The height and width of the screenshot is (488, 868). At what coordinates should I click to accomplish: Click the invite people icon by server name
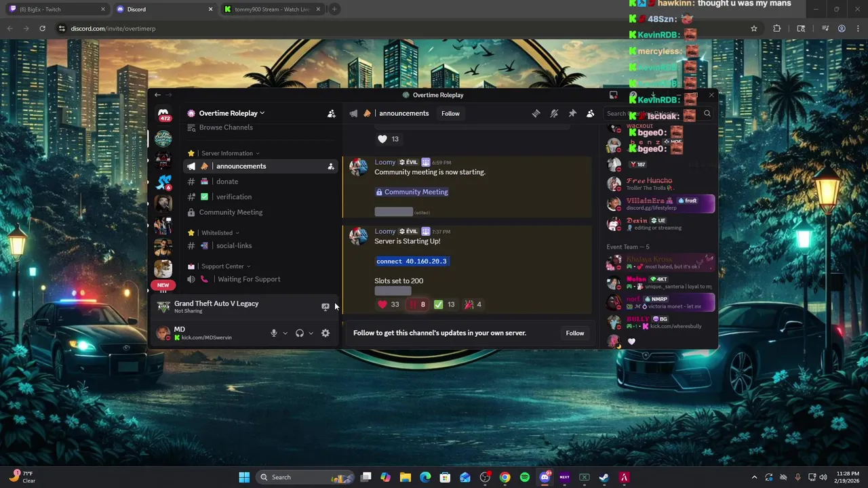332,114
